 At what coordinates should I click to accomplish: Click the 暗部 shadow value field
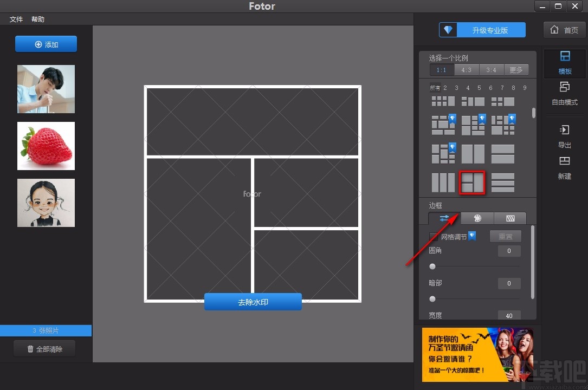tap(509, 283)
